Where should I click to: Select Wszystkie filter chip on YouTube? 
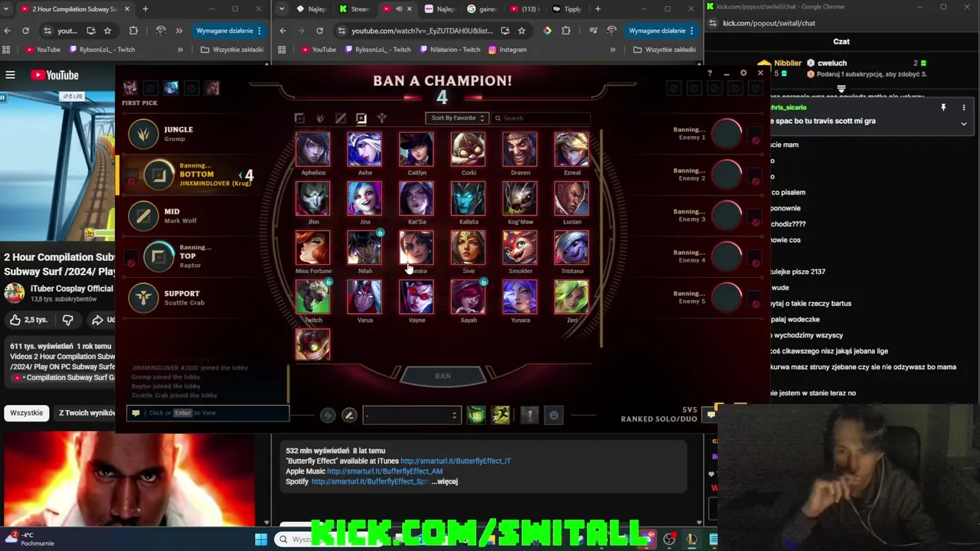27,412
